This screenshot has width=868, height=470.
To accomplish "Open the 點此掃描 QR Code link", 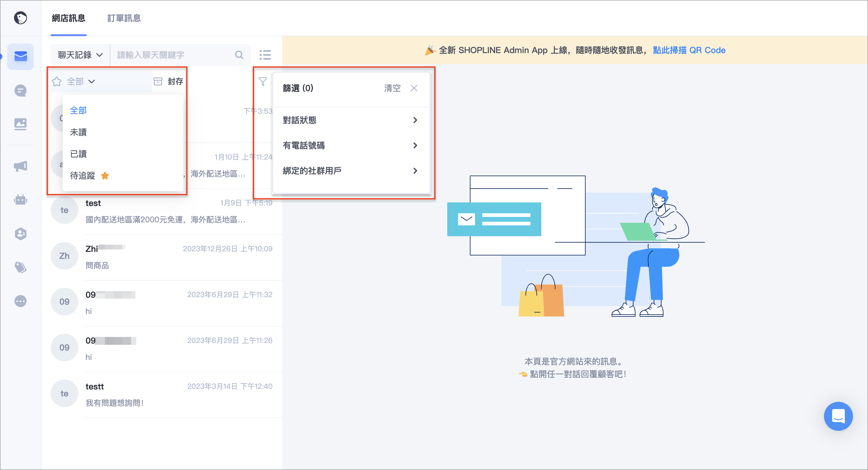I will [689, 50].
